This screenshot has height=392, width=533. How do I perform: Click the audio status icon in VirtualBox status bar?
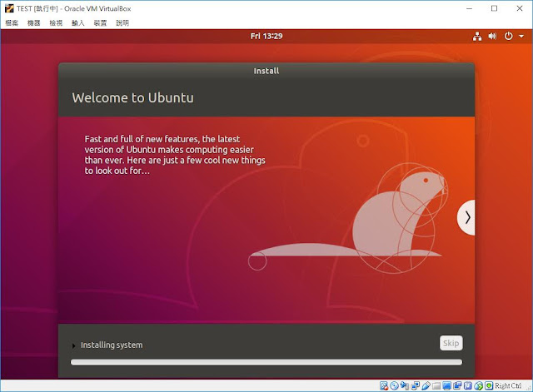click(405, 385)
